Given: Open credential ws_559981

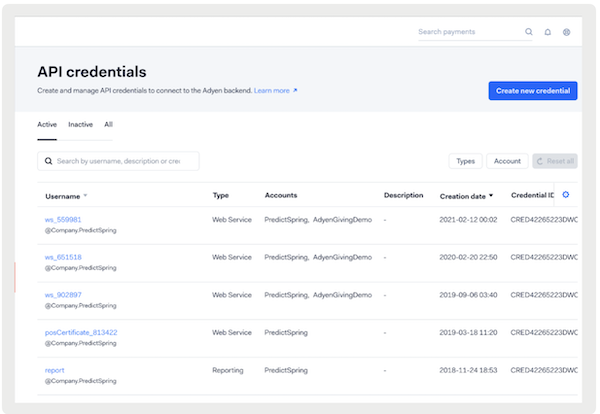Looking at the screenshot, I should tap(63, 220).
